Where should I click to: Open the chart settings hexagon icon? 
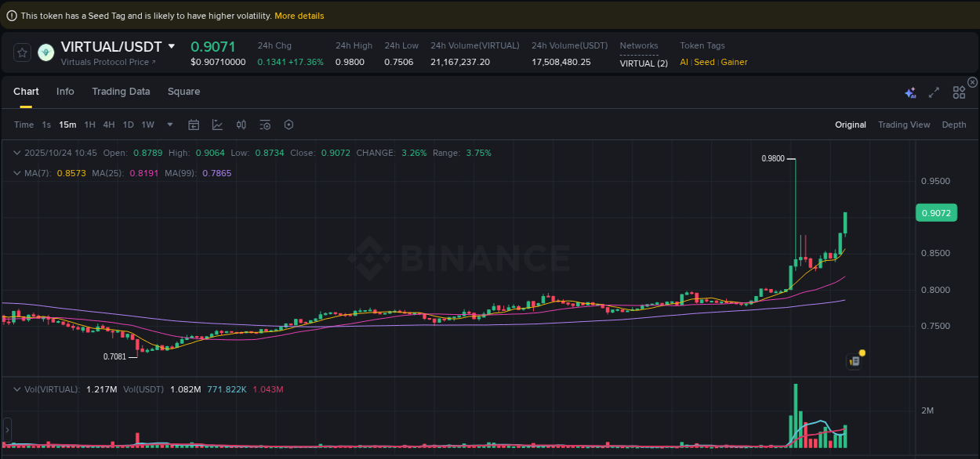tap(288, 125)
